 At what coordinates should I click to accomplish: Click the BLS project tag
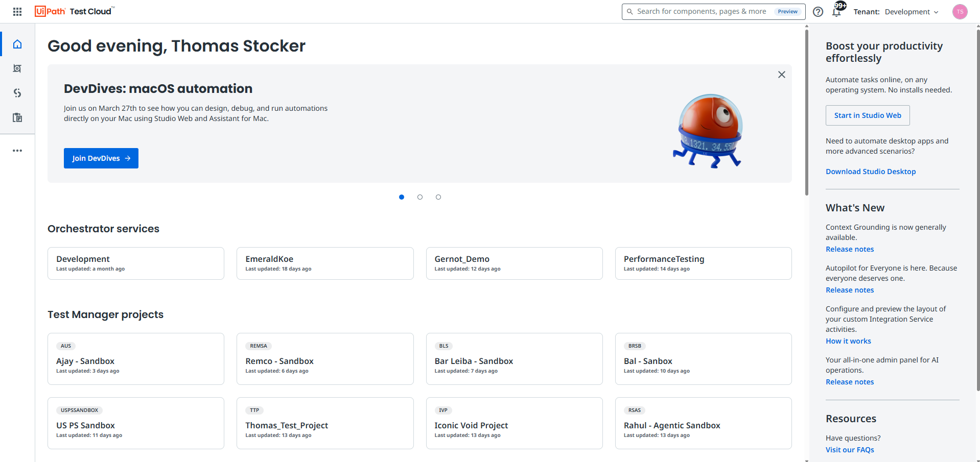[x=444, y=346]
